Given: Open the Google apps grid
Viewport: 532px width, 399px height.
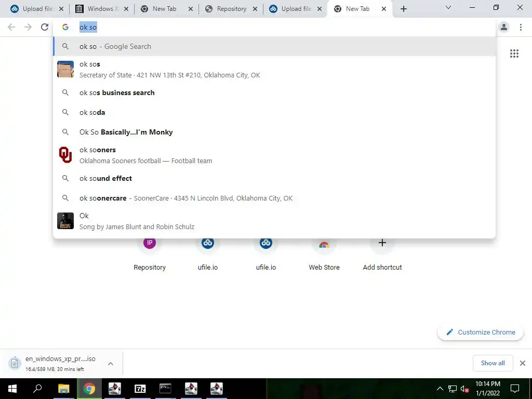Looking at the screenshot, I should click(514, 54).
